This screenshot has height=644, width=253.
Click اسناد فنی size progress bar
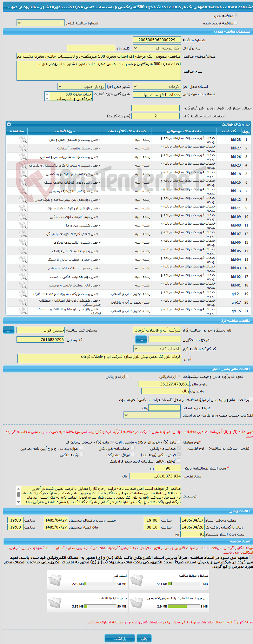coord(100,584)
